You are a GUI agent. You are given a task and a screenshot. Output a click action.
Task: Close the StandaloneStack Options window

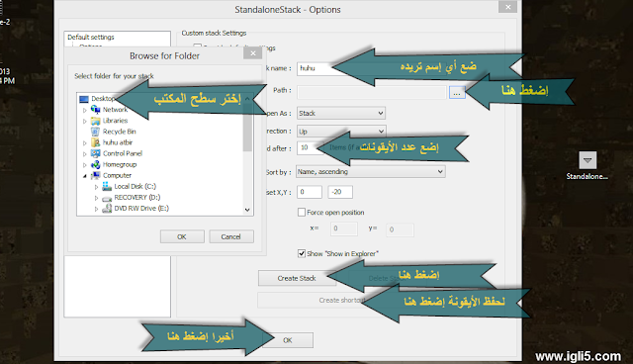point(507,7)
